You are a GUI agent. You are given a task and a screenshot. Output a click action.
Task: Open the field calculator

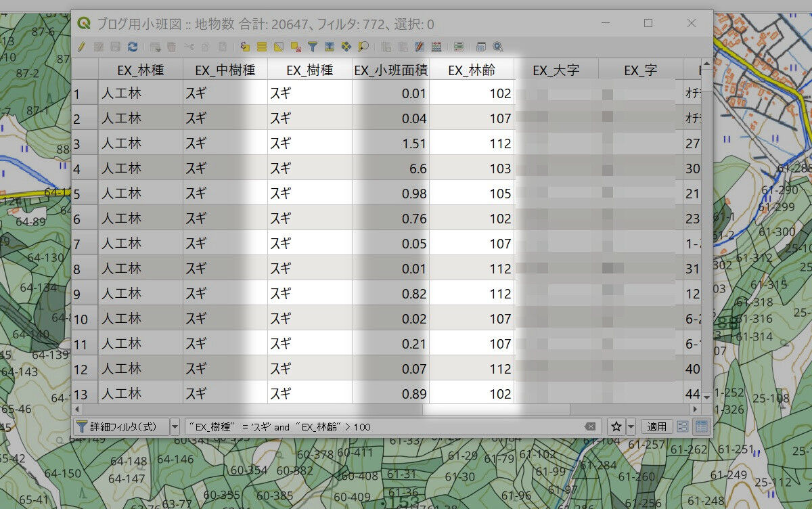point(436,47)
